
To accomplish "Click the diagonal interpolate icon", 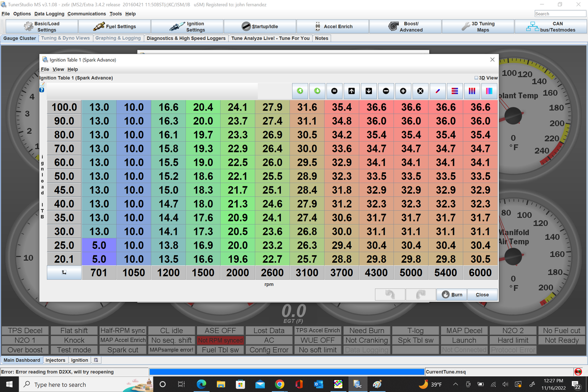I will click(x=437, y=91).
